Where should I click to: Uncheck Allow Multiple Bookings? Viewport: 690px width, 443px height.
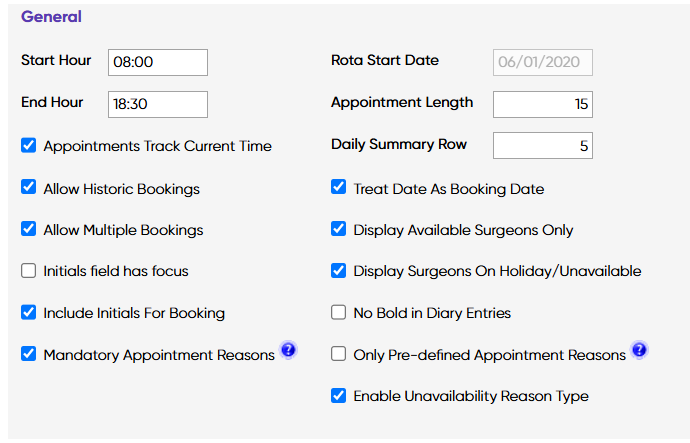(29, 230)
